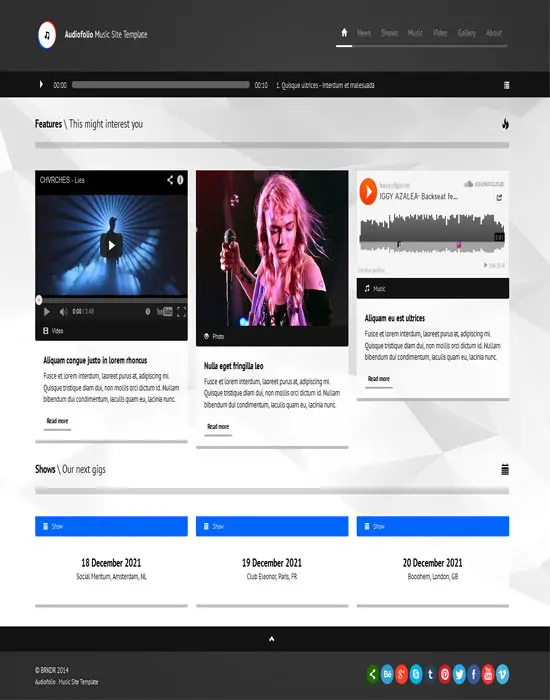Image resolution: width=550 pixels, height=700 pixels.
Task: Read more under Aliquam eu est ultrices
Action: [x=379, y=379]
